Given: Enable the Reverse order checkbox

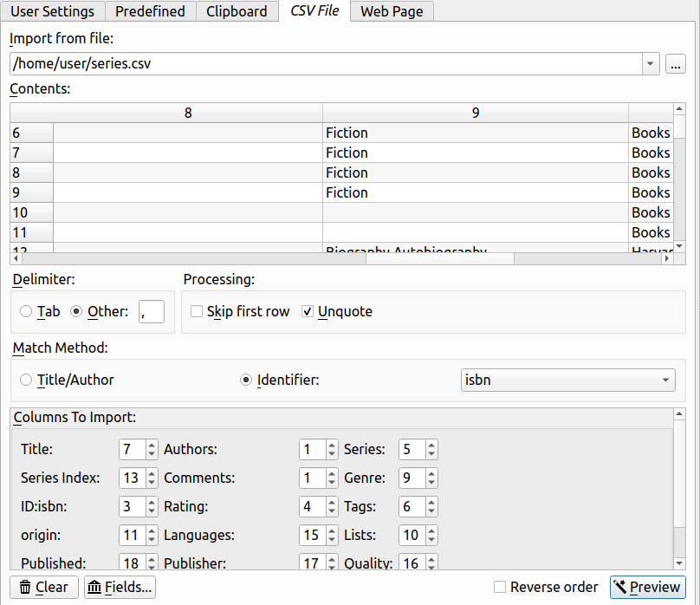Looking at the screenshot, I should click(500, 588).
